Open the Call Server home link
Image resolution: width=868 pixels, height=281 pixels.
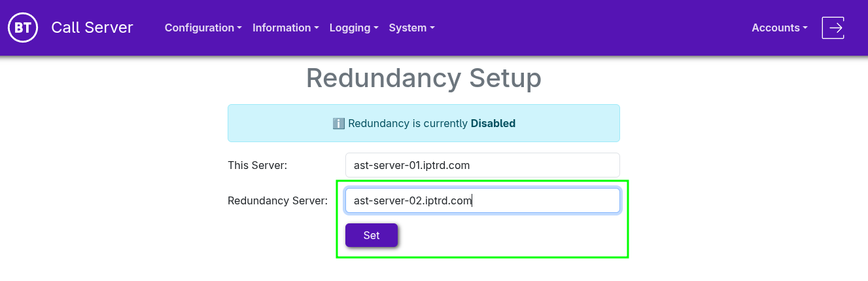point(92,28)
